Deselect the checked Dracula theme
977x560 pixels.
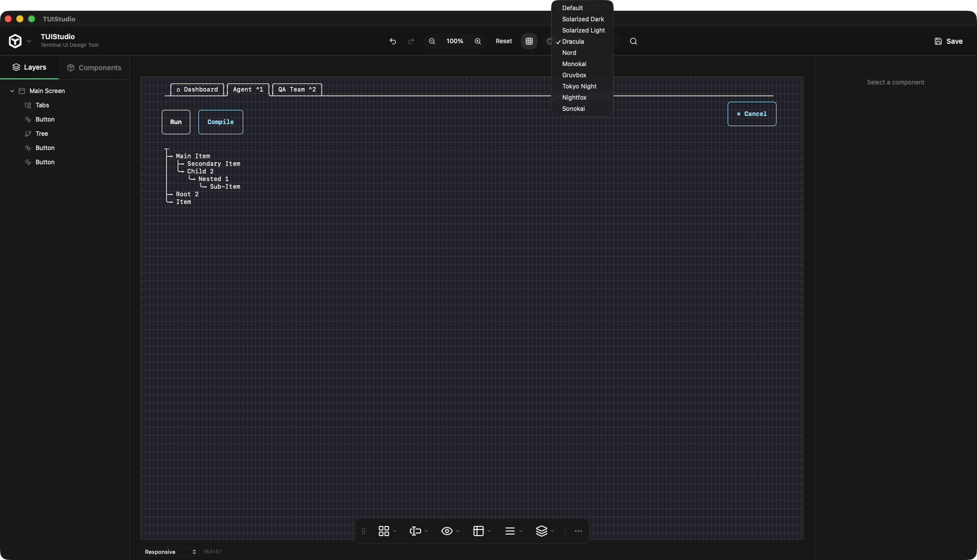[574, 42]
